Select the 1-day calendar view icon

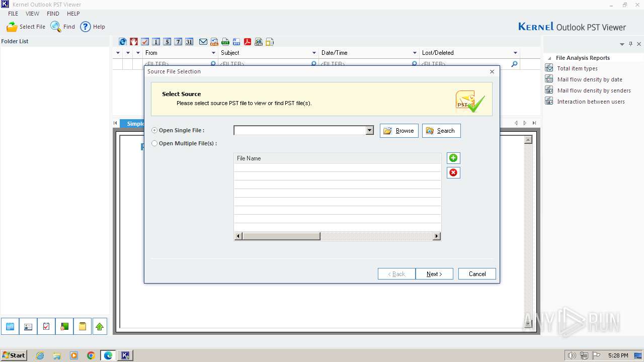156,42
